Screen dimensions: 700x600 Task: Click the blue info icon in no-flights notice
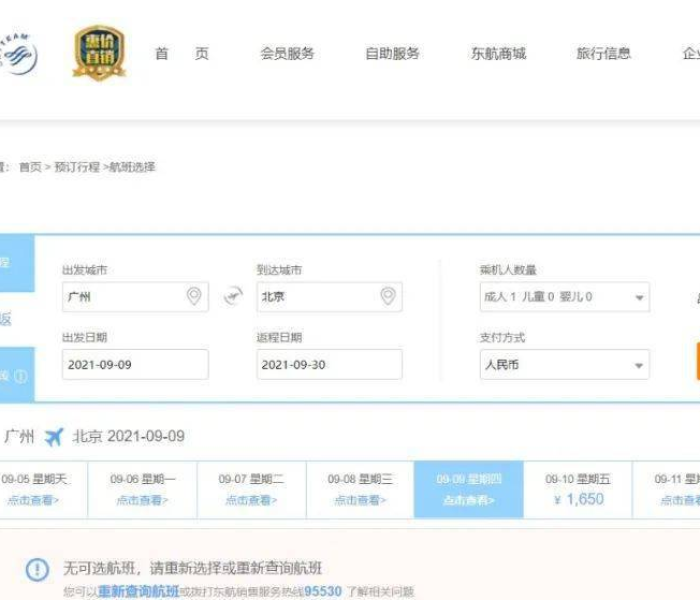click(37, 570)
